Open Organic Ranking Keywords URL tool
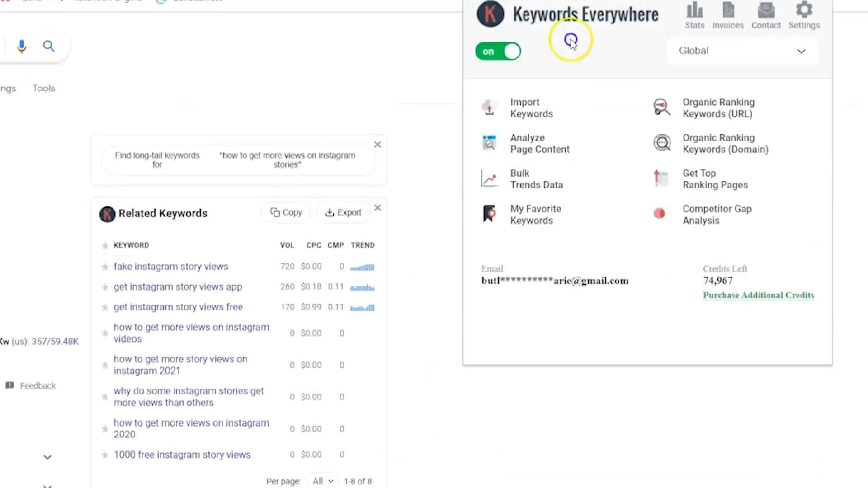This screenshot has width=868, height=488. pos(718,108)
